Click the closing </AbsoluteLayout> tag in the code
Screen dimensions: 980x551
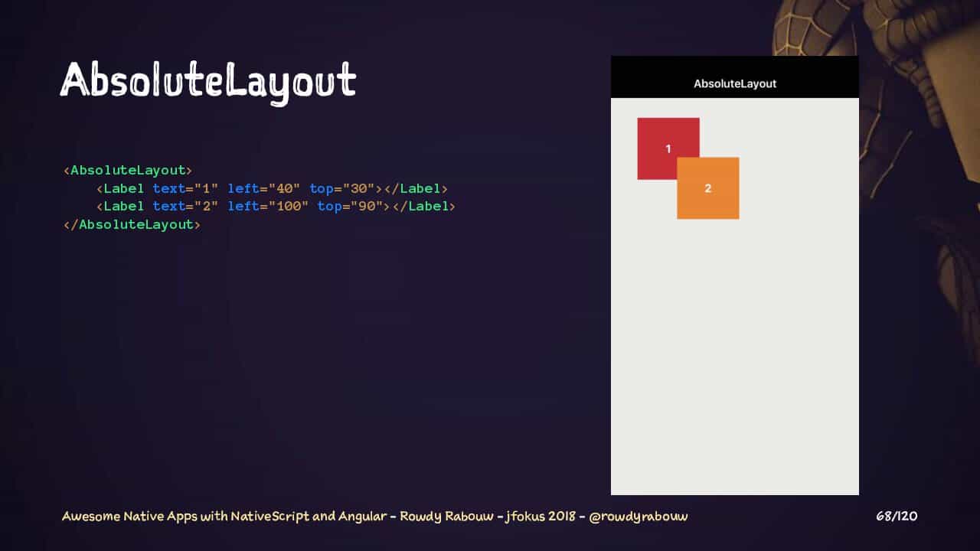[132, 224]
